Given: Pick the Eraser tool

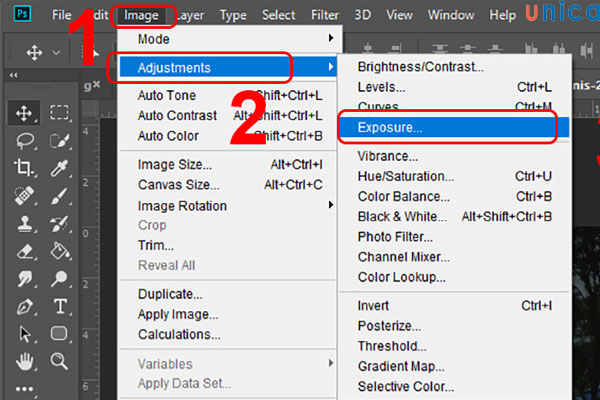Looking at the screenshot, I should 23,252.
